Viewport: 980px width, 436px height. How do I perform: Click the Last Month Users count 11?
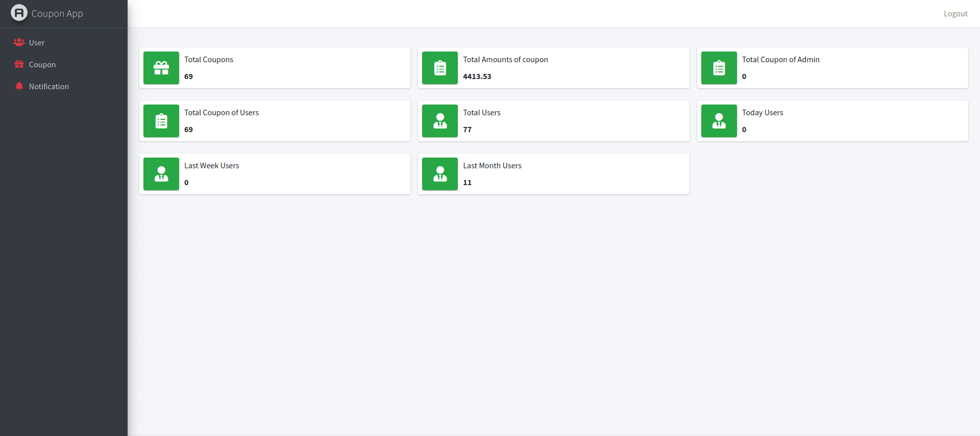coord(467,183)
